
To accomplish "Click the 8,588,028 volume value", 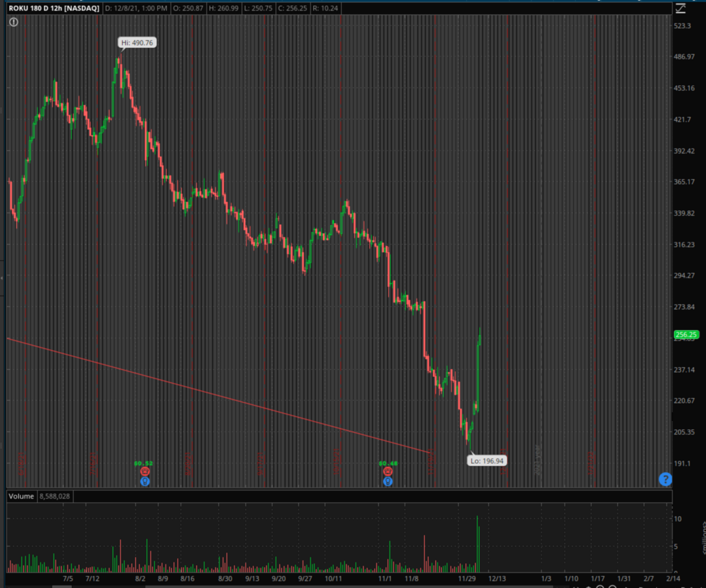I will point(54,497).
